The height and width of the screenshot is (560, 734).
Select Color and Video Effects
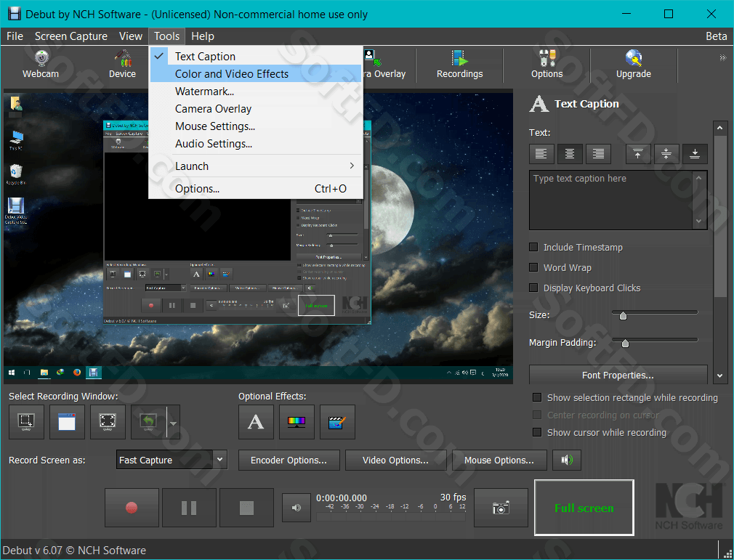point(256,73)
